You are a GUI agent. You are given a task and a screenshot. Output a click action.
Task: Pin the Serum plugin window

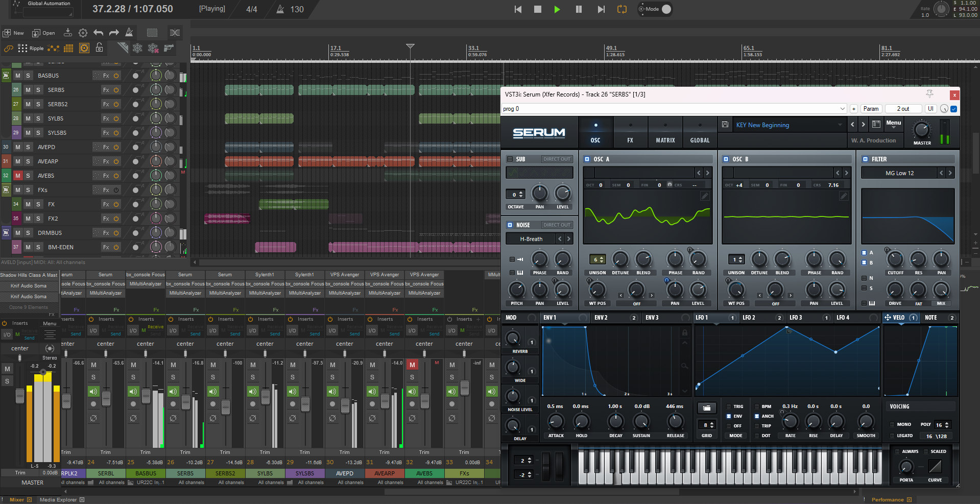929,94
